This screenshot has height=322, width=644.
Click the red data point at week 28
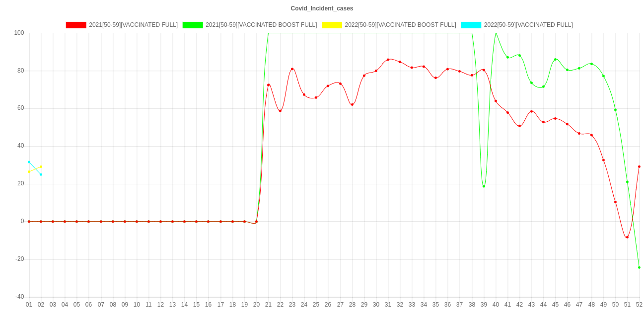click(352, 104)
